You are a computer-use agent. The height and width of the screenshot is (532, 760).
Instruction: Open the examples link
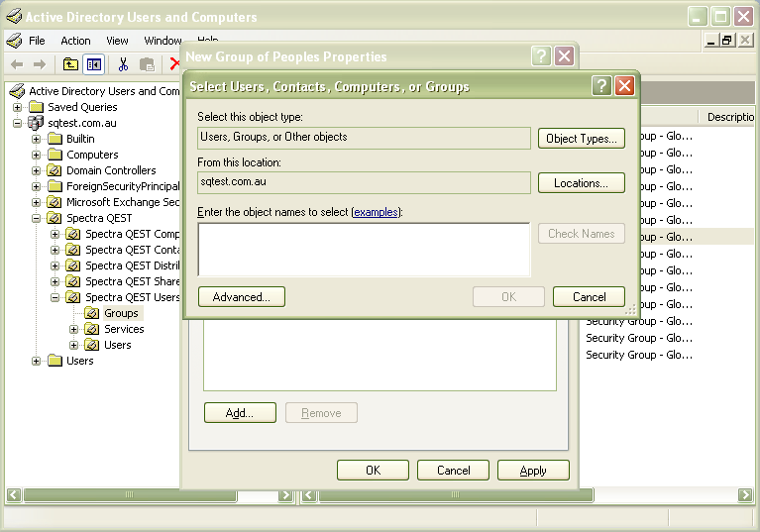tap(377, 212)
